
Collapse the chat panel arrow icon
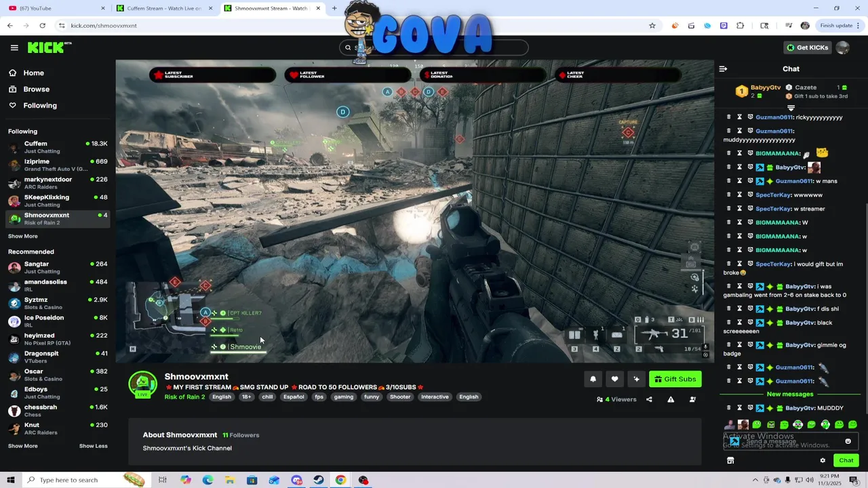click(x=723, y=69)
